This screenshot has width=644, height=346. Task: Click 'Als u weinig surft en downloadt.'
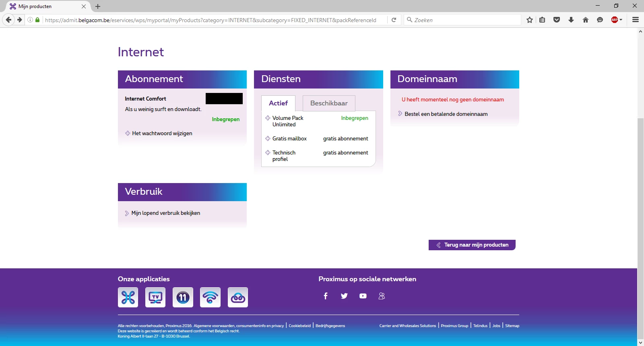(163, 109)
